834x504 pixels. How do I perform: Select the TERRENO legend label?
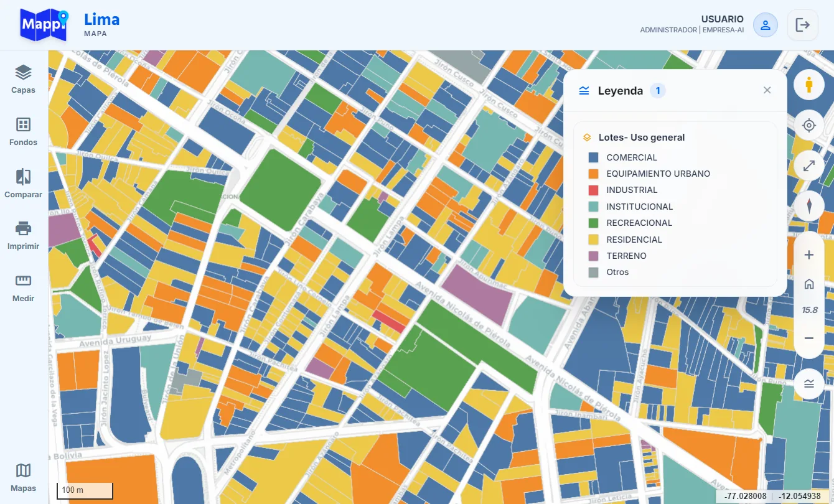626,256
